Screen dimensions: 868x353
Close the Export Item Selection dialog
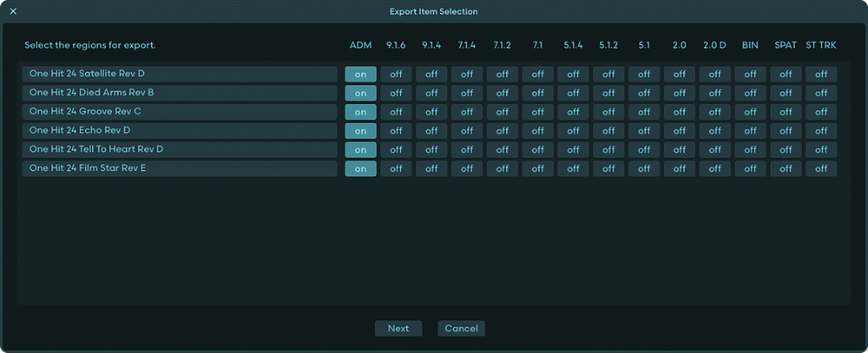pyautogui.click(x=13, y=11)
